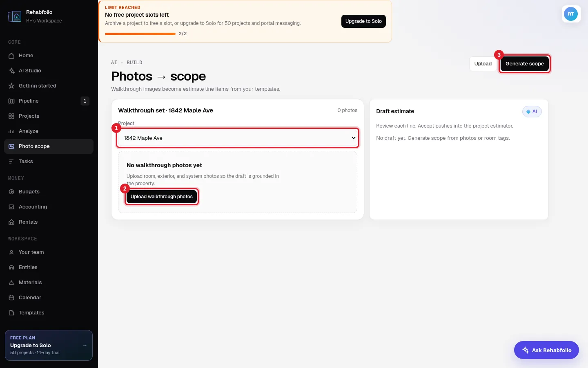Click the Getting started star icon
Viewport: 588px width, 368px height.
(11, 86)
